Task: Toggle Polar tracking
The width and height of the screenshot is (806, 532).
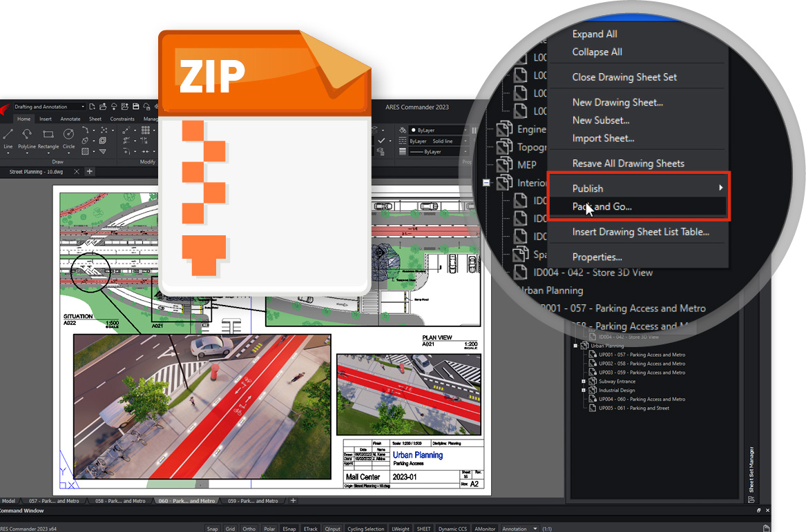Action: [x=269, y=529]
